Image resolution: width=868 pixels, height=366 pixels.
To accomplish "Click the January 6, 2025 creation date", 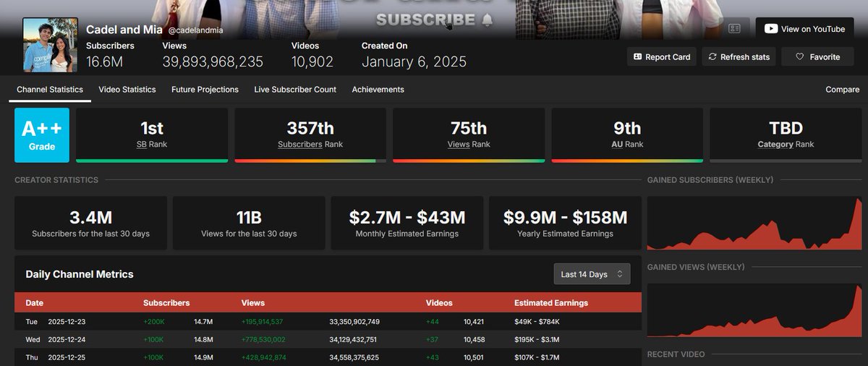I will coord(414,61).
